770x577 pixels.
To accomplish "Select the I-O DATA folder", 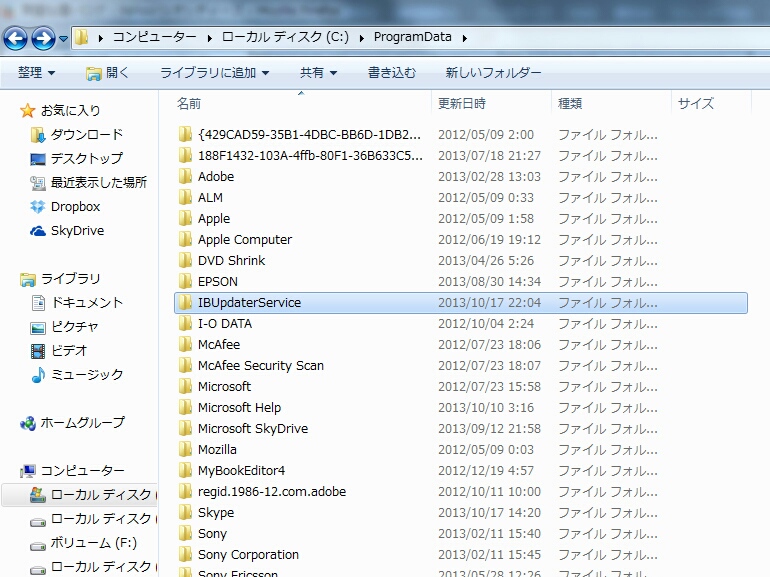I will click(x=225, y=324).
